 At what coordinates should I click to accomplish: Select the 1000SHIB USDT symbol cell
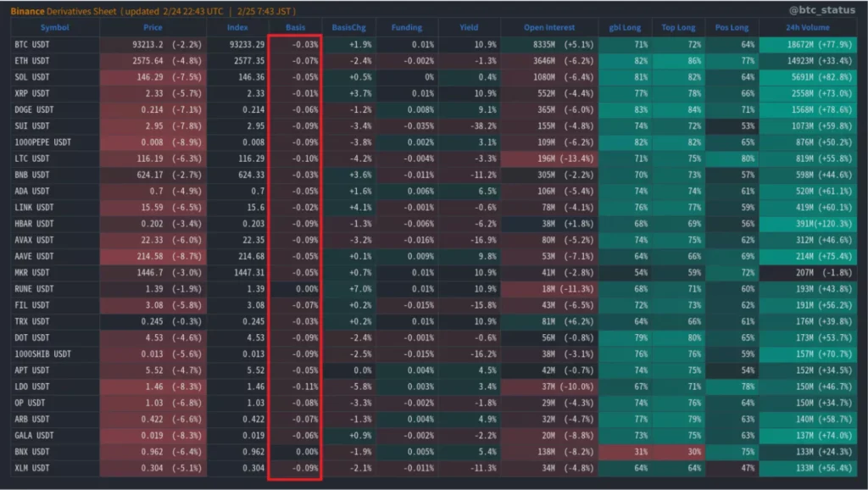55,354
